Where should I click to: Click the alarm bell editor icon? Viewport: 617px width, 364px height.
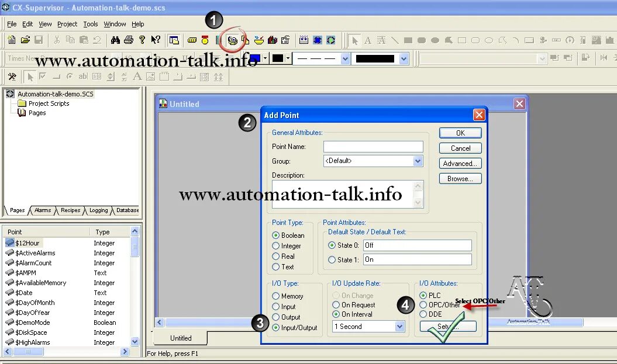click(x=205, y=40)
